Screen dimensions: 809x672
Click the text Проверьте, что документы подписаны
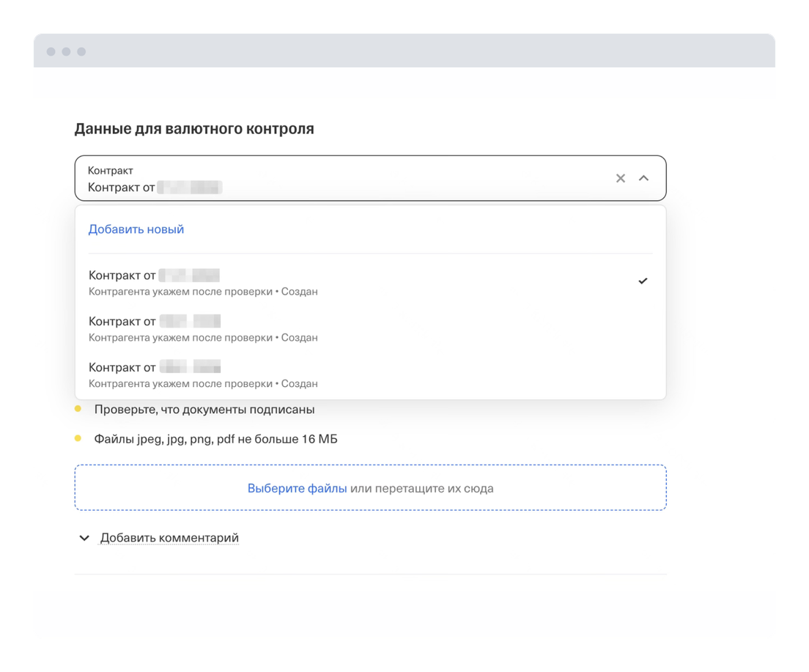[x=204, y=410]
